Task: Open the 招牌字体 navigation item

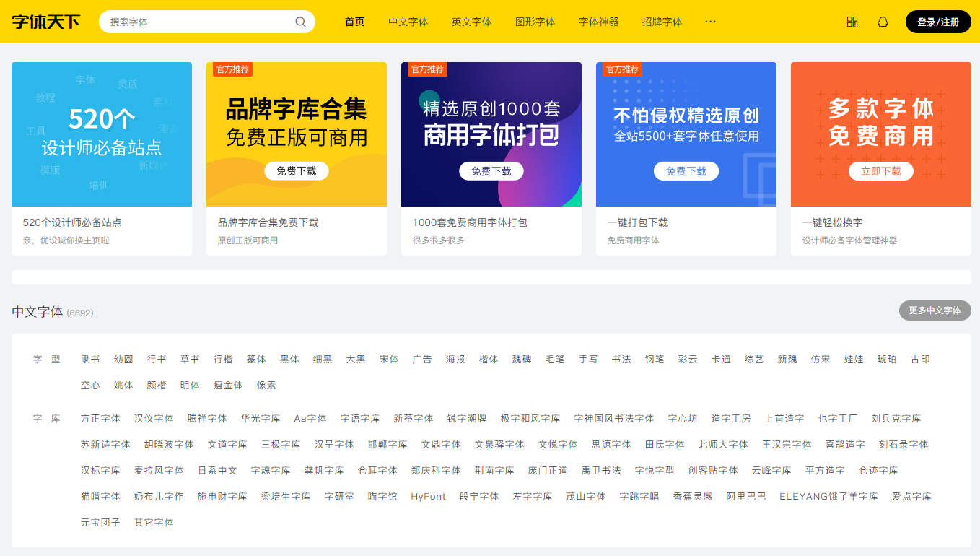Action: [662, 22]
